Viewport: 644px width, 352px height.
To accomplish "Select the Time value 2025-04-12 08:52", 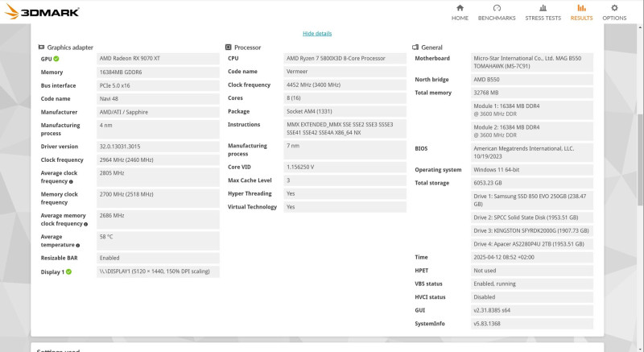I will pos(532,257).
